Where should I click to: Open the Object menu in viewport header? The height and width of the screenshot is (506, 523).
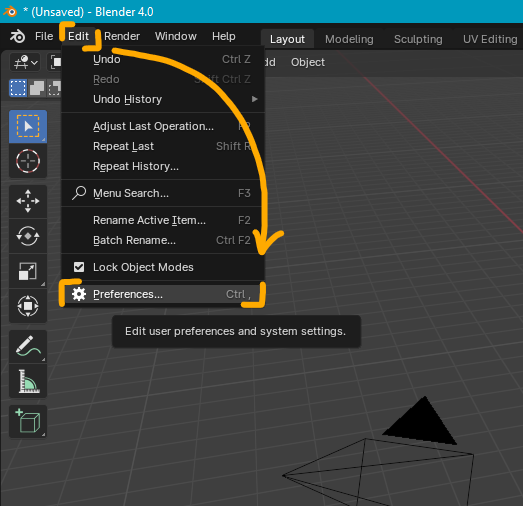(x=308, y=62)
